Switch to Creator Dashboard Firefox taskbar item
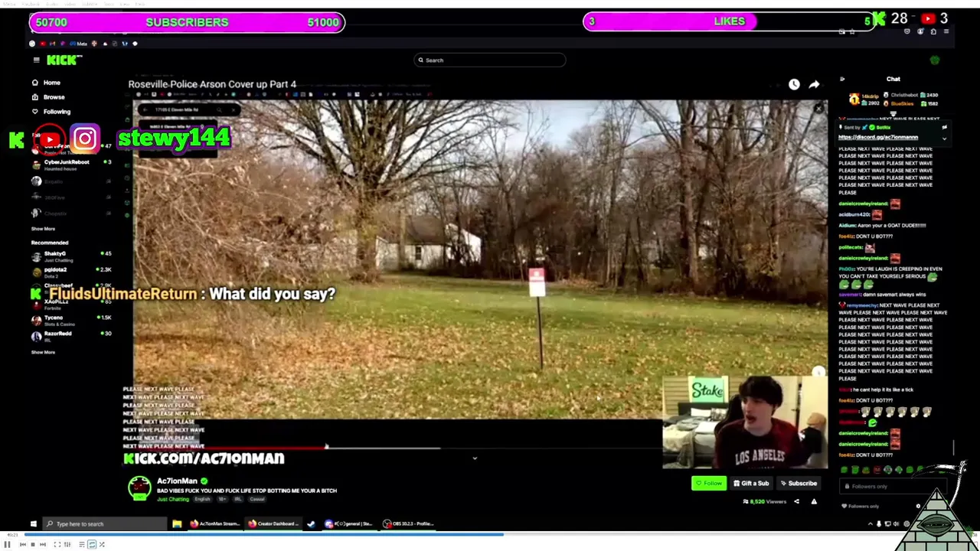The width and height of the screenshot is (980, 551). point(274,524)
